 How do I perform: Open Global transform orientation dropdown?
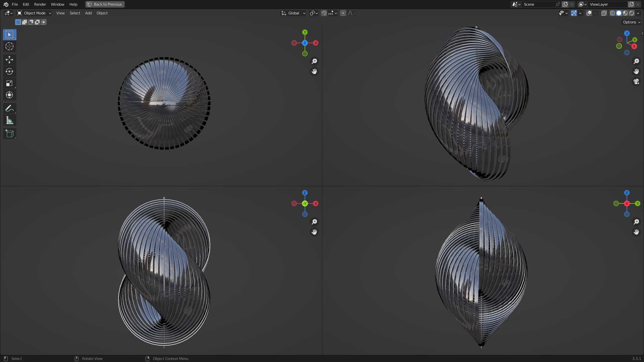click(293, 13)
